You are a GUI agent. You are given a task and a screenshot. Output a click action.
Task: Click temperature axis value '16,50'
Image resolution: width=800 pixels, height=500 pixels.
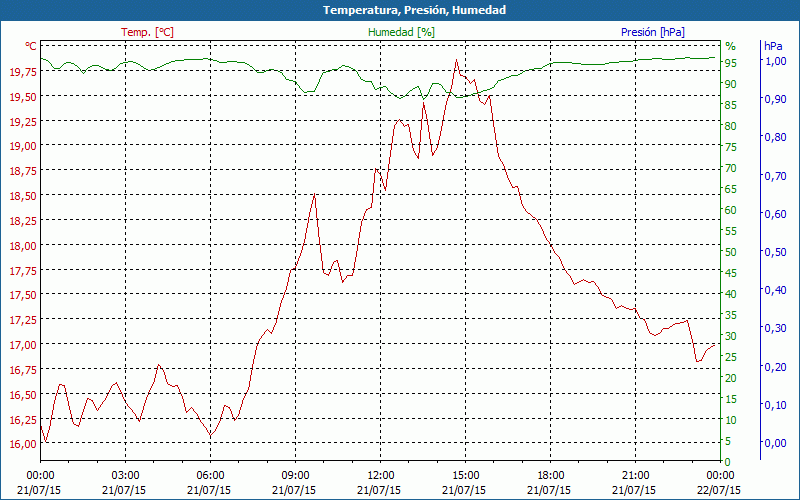pyautogui.click(x=23, y=395)
